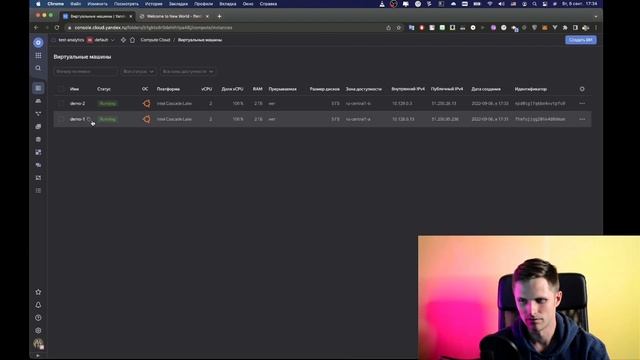This screenshot has width=640, height=360.
Task: Expand the sidebar with the bottom arrow
Action: click(x=38, y=356)
